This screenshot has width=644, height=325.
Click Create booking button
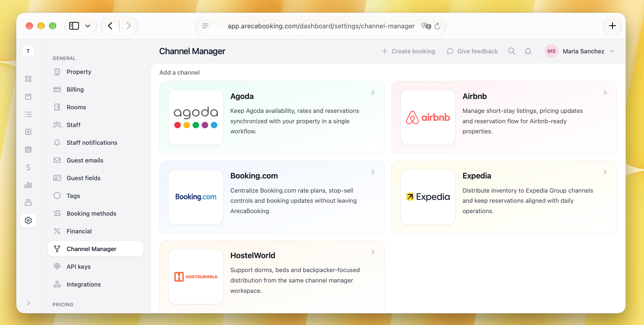pos(408,51)
